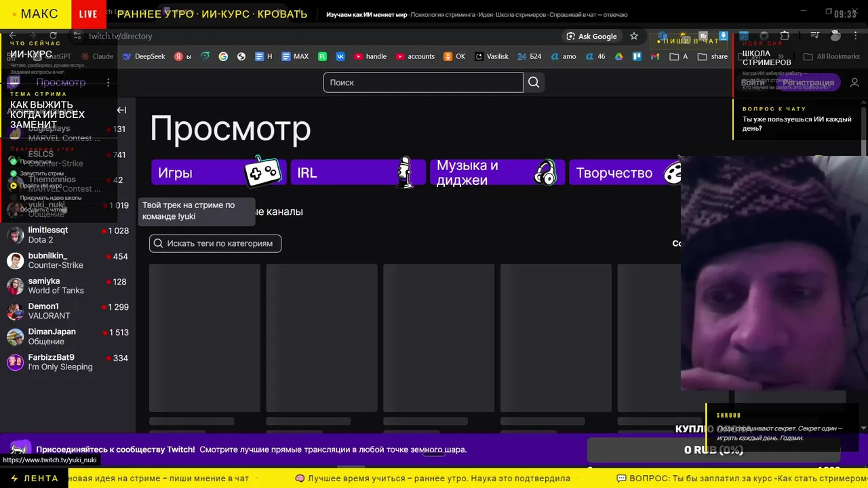Click Demon1 channel avatar
The width and height of the screenshot is (868, 488).
pyautogui.click(x=15, y=311)
